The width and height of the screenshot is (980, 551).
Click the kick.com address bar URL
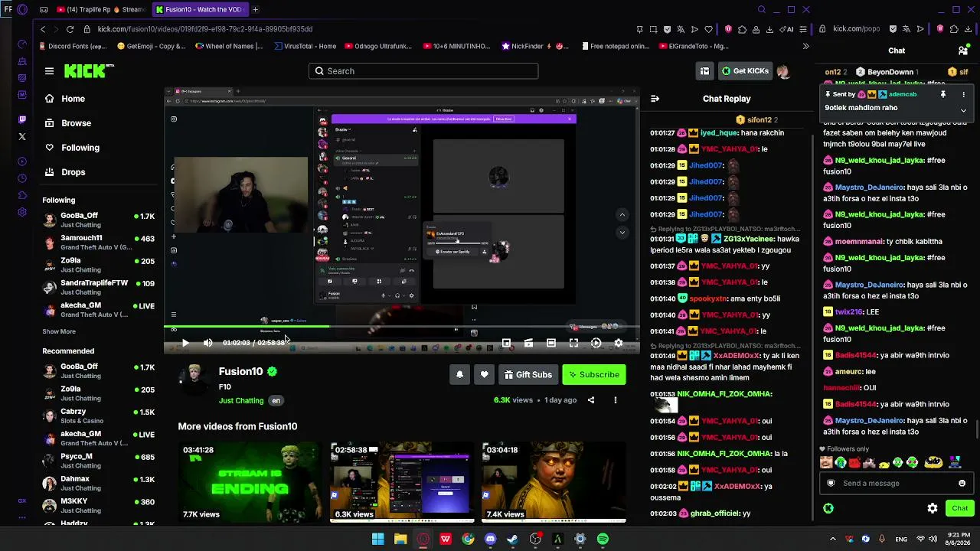[x=205, y=29]
